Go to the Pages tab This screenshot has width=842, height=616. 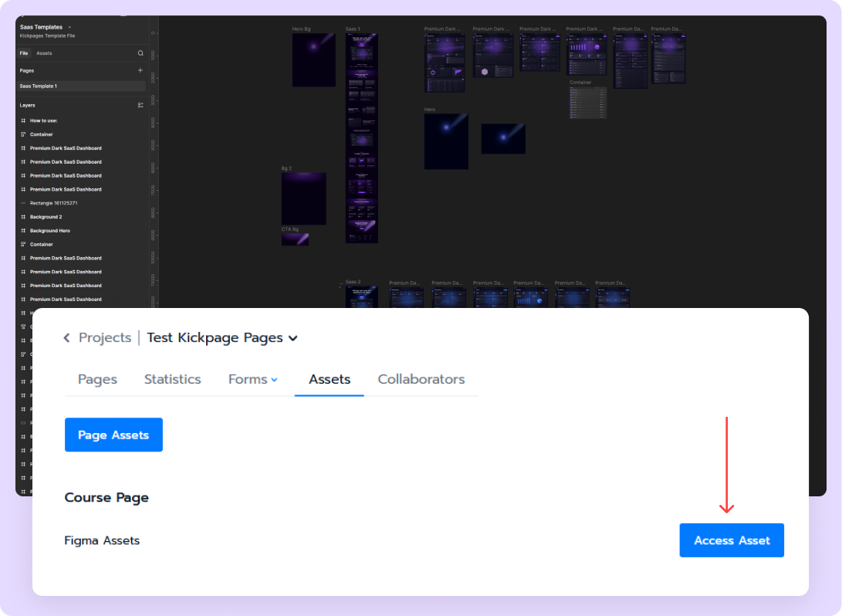point(97,379)
